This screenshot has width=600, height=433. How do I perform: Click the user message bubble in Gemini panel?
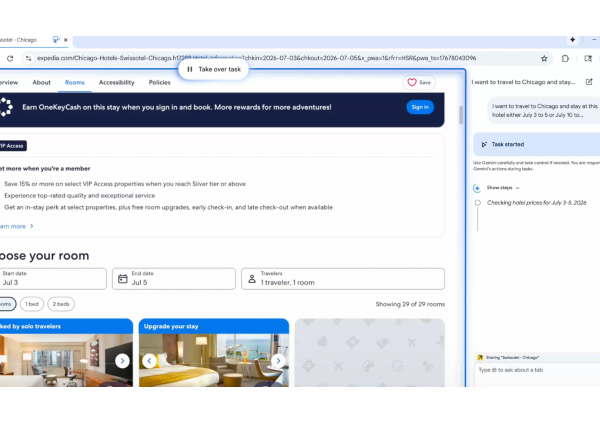pos(544,111)
